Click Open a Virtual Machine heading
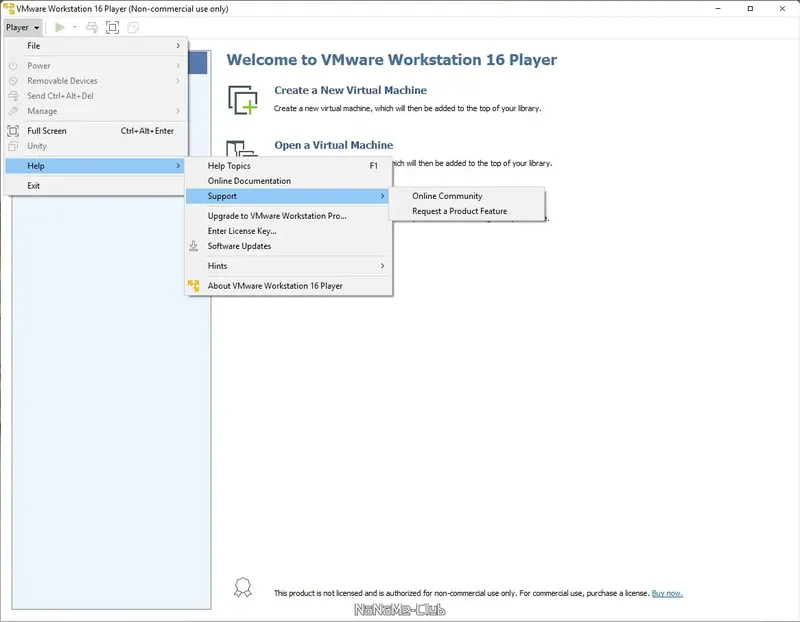Image resolution: width=800 pixels, height=622 pixels. coord(334,145)
